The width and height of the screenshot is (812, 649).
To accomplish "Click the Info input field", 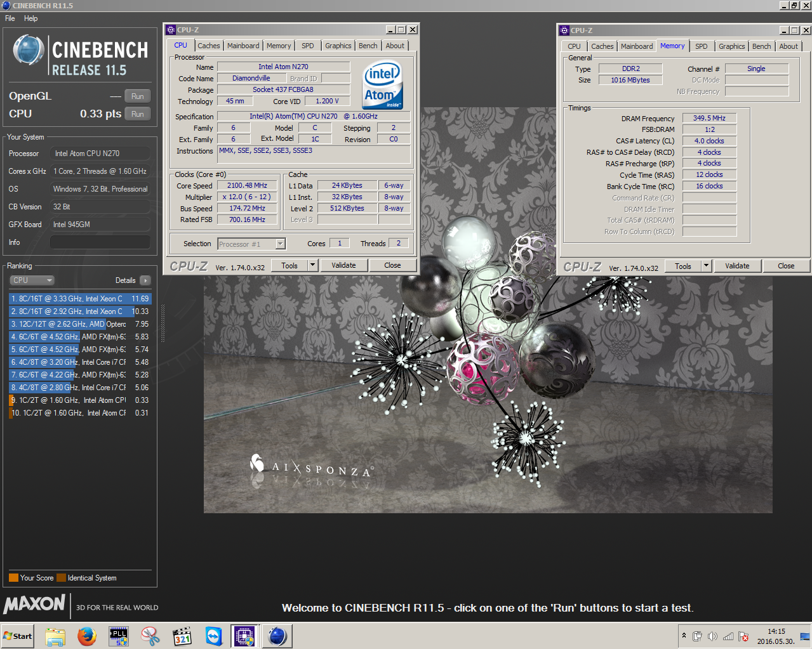I will coord(100,242).
